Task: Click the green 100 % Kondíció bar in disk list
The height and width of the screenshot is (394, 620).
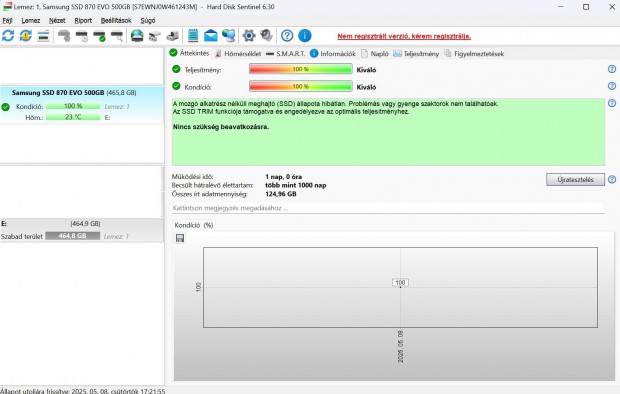Action: 73,106
